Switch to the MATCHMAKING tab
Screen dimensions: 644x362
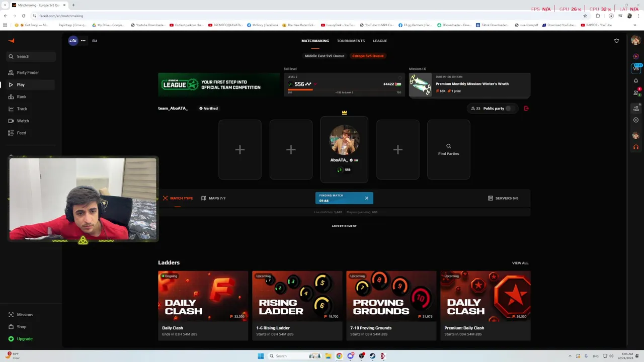pos(315,41)
